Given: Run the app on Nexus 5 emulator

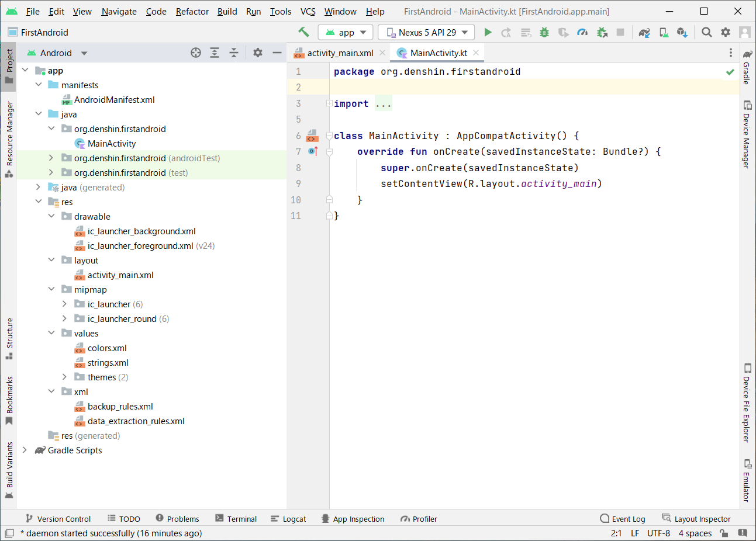Looking at the screenshot, I should point(488,32).
